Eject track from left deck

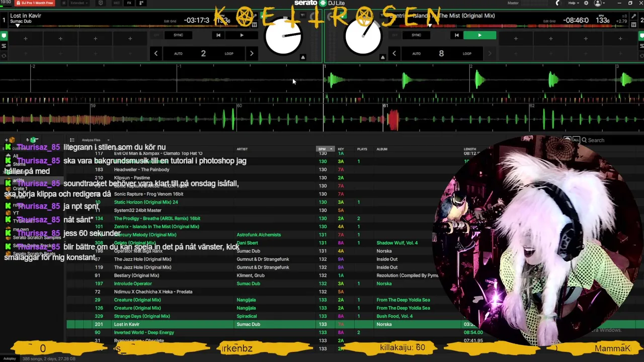[x=303, y=57]
